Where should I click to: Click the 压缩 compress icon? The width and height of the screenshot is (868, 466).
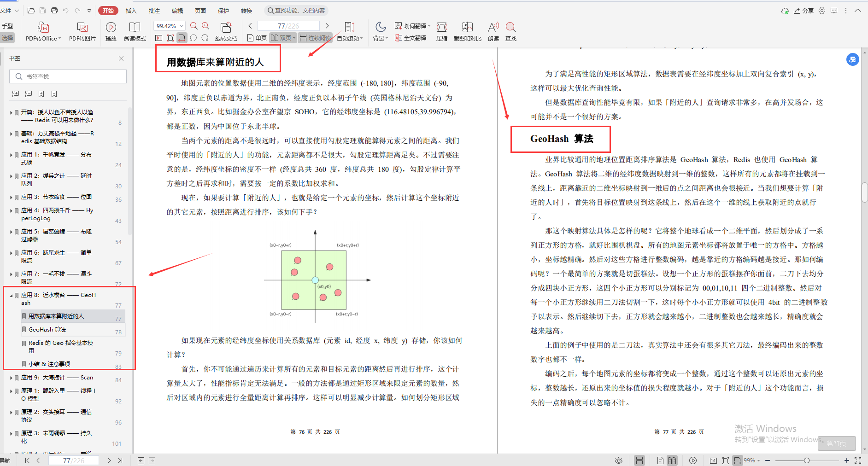click(441, 30)
